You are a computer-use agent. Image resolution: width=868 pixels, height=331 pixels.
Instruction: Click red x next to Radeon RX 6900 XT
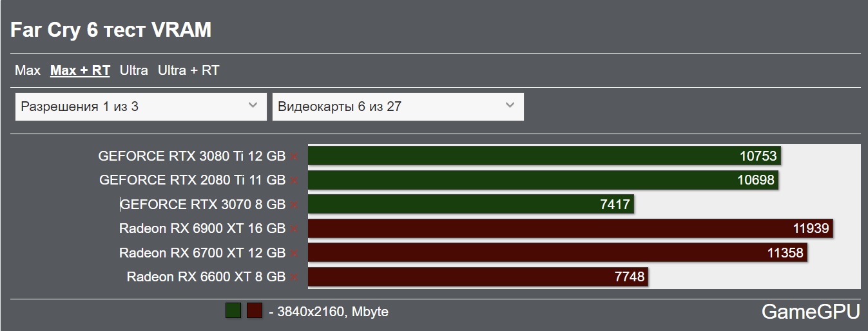(x=294, y=229)
